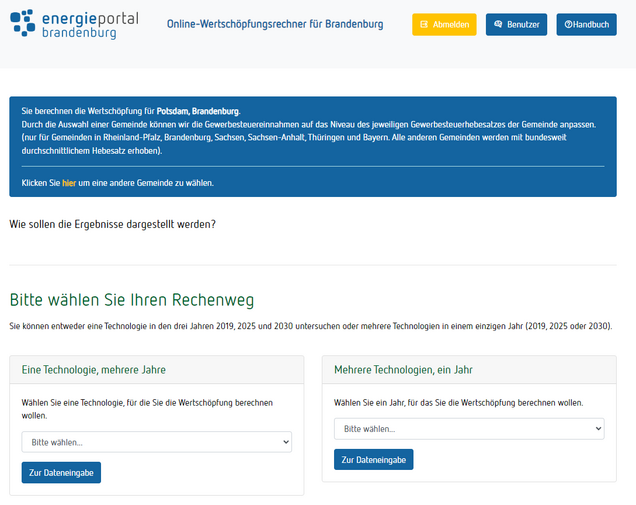Screen dimensions: 636x505
Task: Click Zur Dateneingabe under Eine Technologie
Action: point(61,473)
